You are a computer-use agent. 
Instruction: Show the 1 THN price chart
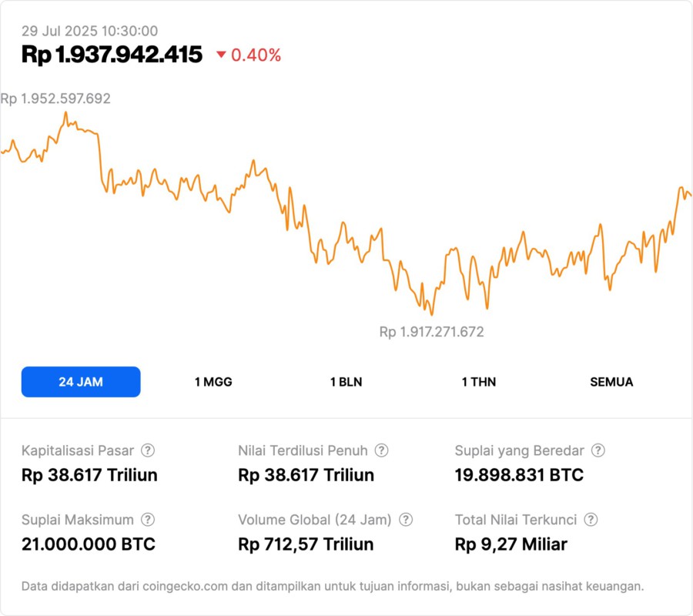click(x=479, y=382)
